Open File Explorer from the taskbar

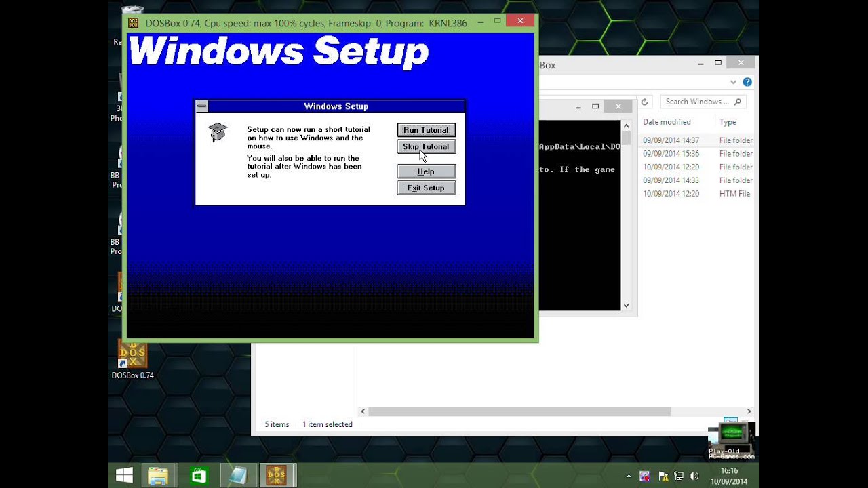pyautogui.click(x=158, y=475)
